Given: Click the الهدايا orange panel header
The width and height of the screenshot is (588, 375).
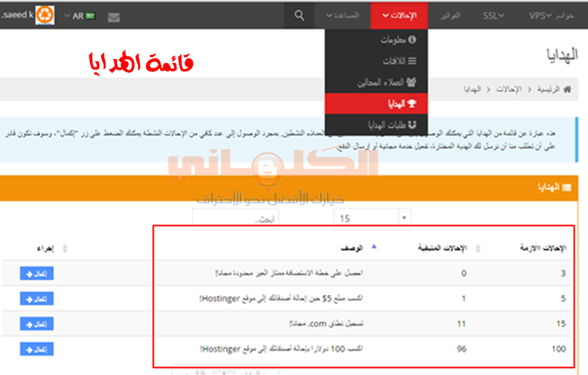Looking at the screenshot, I should point(289,187).
